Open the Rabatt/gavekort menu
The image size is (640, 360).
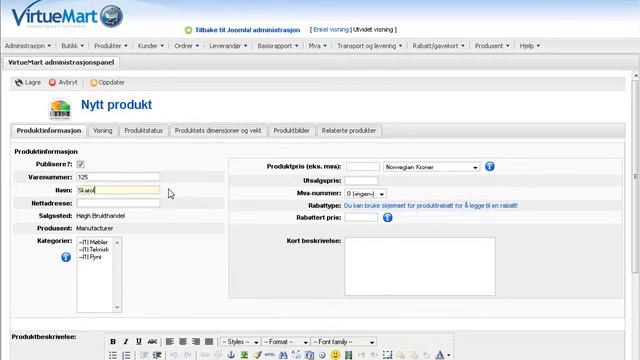pyautogui.click(x=438, y=46)
